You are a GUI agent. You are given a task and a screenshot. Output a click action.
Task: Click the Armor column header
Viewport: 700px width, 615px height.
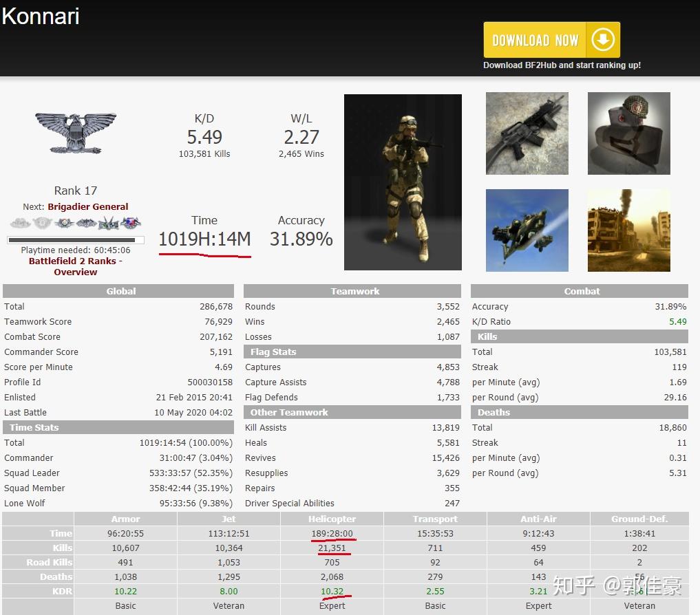[125, 519]
